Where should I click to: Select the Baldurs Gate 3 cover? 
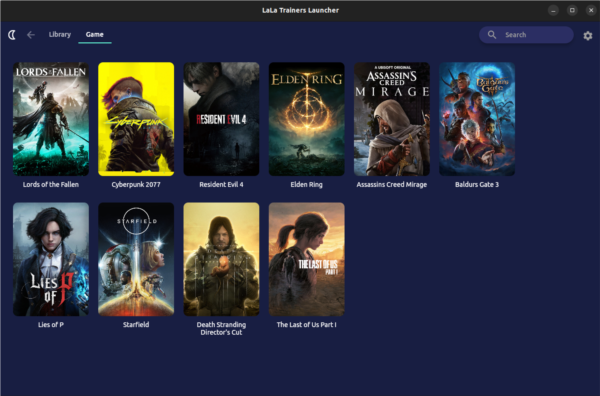coord(477,119)
